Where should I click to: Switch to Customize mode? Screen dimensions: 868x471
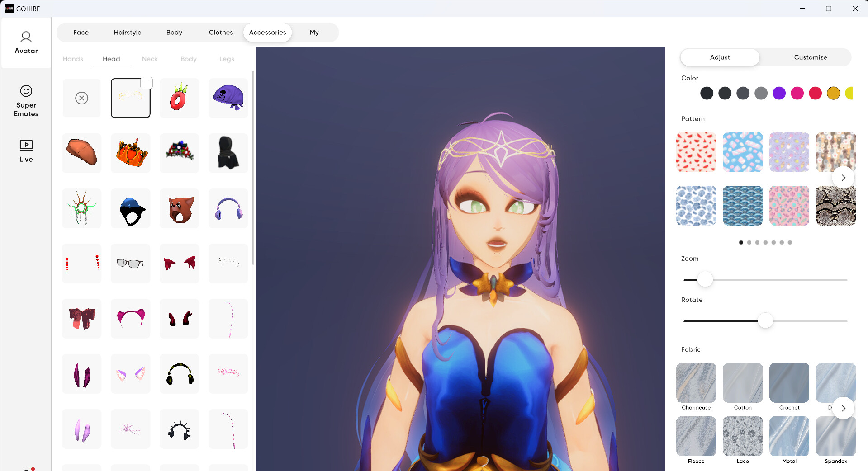tap(811, 57)
